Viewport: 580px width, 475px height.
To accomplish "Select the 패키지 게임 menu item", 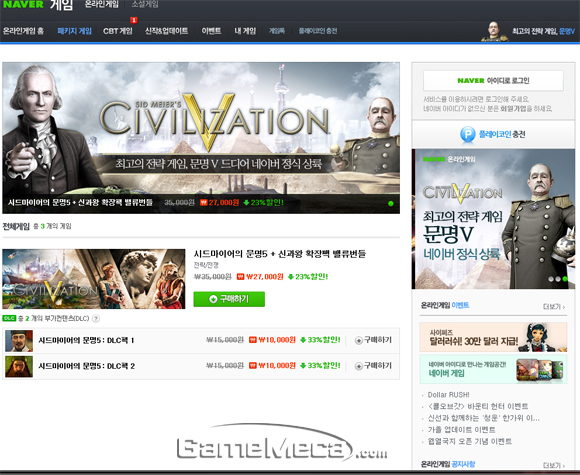I will coord(74,31).
